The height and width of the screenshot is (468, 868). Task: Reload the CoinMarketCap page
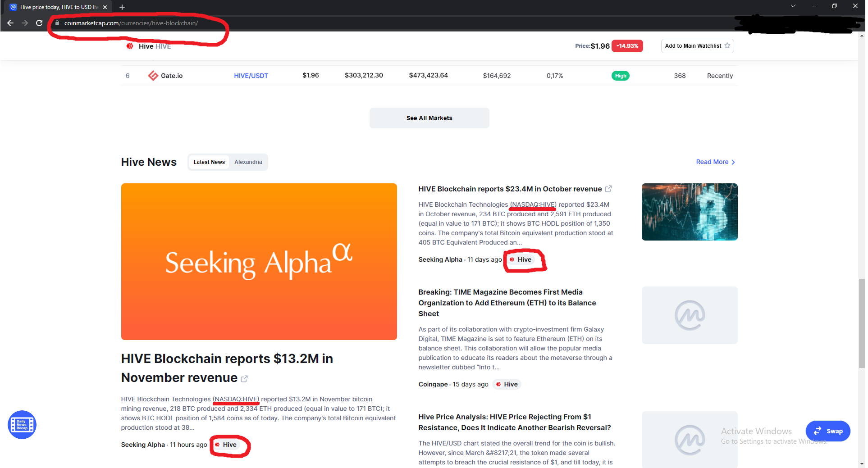pyautogui.click(x=39, y=23)
